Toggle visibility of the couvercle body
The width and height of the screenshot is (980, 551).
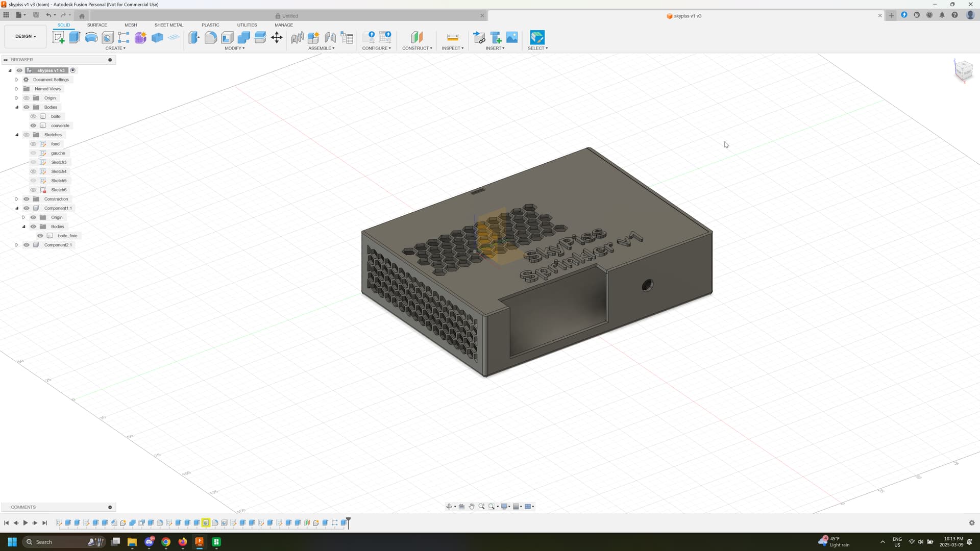point(33,126)
